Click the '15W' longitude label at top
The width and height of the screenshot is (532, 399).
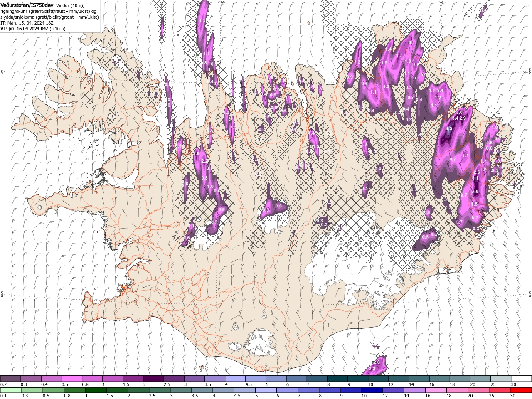(440, 2)
